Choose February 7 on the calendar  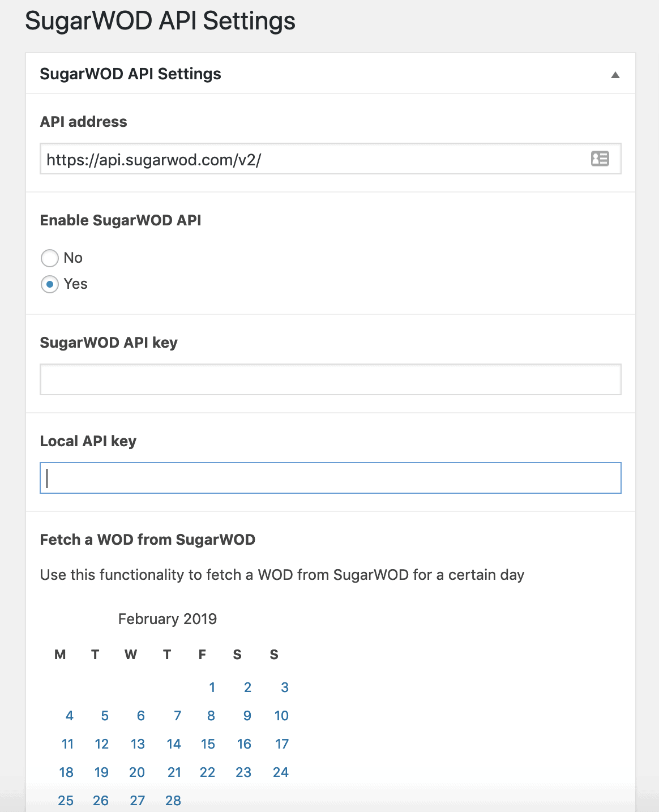coord(177,716)
